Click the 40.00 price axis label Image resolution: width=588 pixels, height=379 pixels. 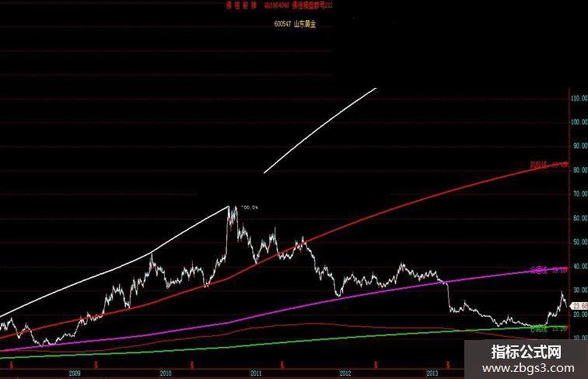click(x=580, y=266)
